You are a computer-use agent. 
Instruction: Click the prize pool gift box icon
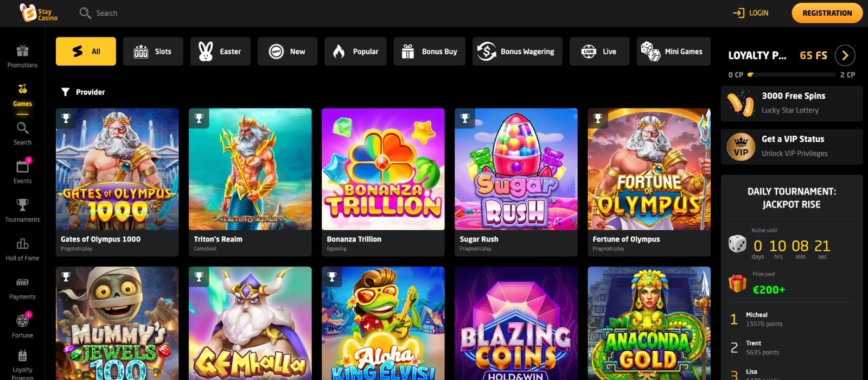(737, 283)
